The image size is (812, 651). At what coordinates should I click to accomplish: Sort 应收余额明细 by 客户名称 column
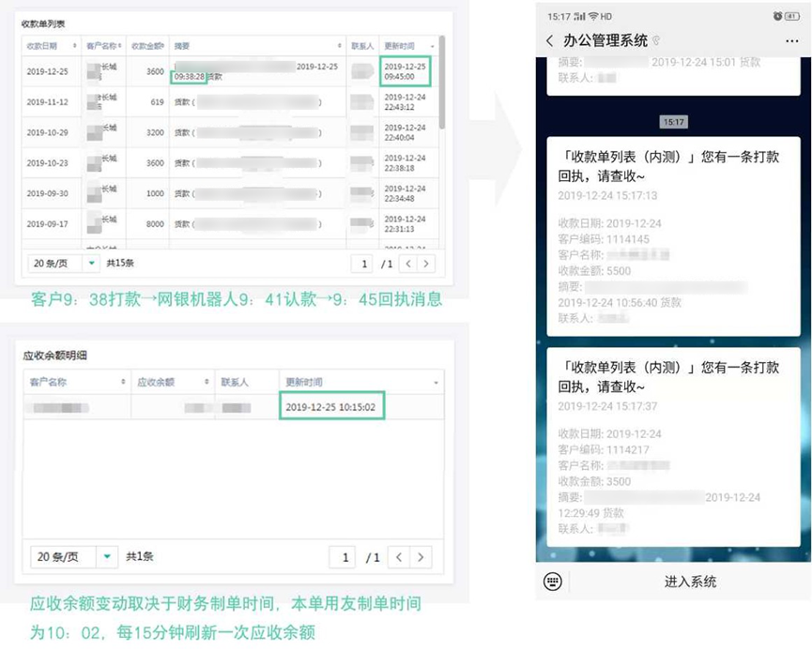(123, 382)
